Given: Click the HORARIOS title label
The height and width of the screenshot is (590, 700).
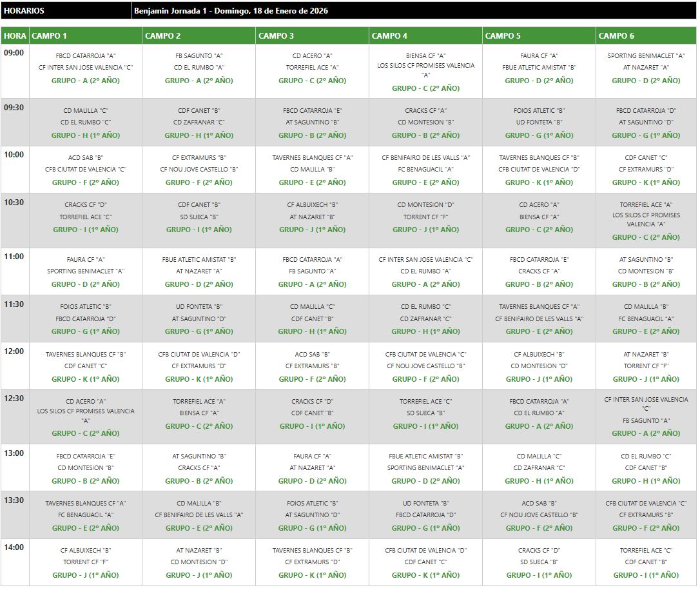Looking at the screenshot, I should pos(24,11).
